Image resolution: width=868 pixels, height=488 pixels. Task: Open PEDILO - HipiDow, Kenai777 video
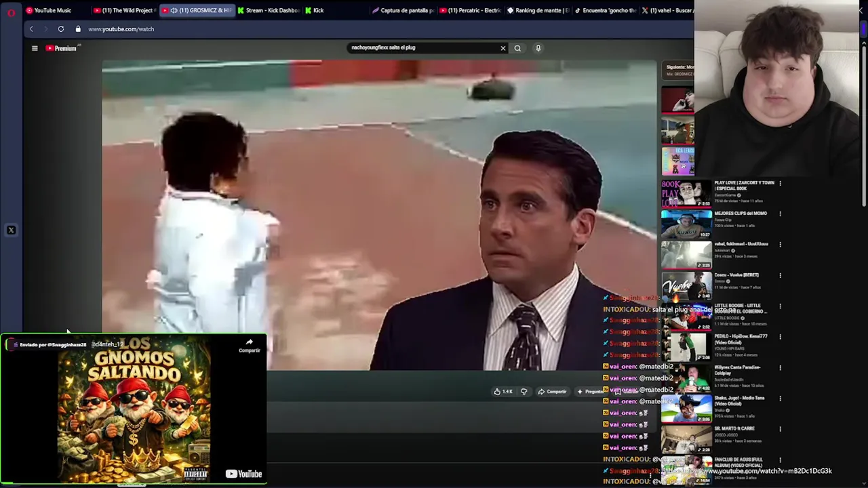741,339
